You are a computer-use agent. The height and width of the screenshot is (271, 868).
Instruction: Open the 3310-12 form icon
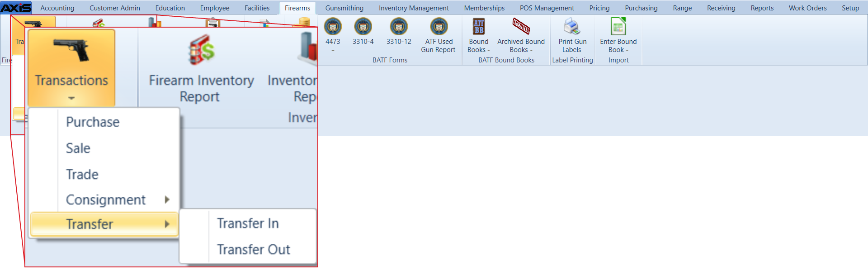point(399,27)
